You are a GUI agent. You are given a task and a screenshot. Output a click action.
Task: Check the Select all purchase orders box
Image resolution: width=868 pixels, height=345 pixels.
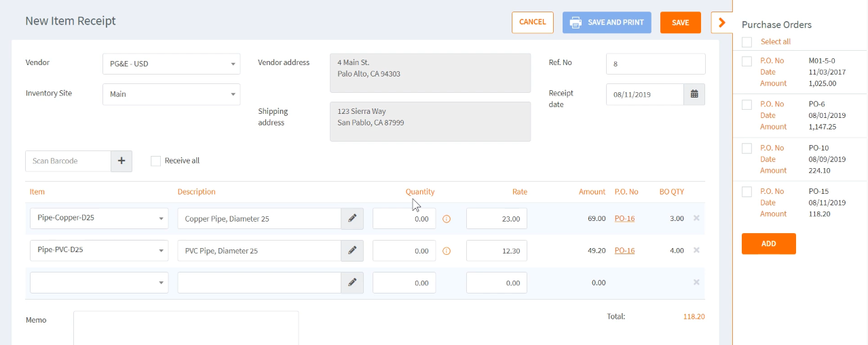click(x=747, y=42)
